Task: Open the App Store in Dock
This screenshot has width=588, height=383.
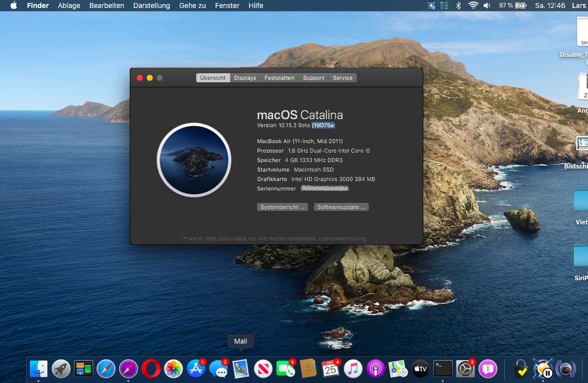Action: click(x=196, y=369)
